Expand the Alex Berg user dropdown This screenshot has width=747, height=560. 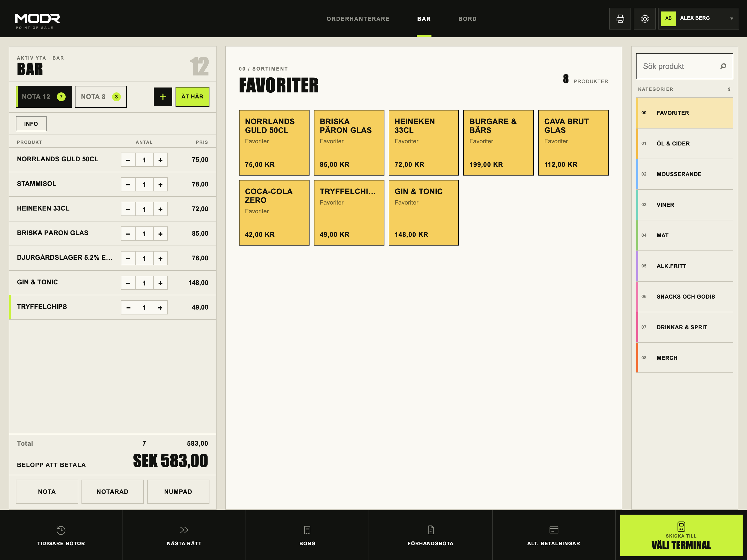(x=698, y=19)
